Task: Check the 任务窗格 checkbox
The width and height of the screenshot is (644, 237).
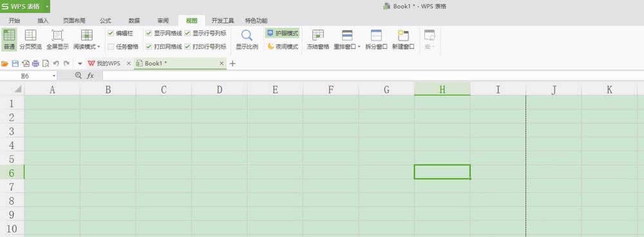Action: [111, 46]
